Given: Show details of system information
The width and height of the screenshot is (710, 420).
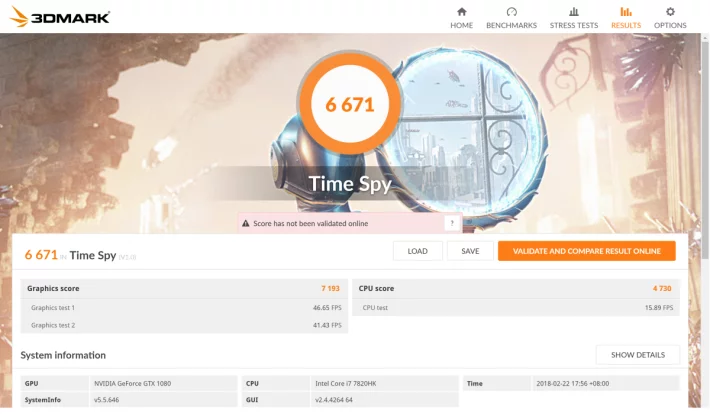Looking at the screenshot, I should [x=638, y=355].
